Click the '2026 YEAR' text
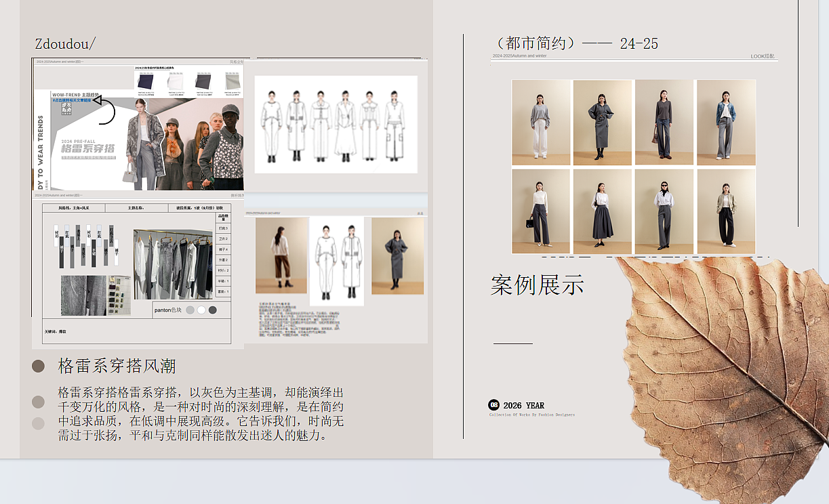 click(x=523, y=405)
